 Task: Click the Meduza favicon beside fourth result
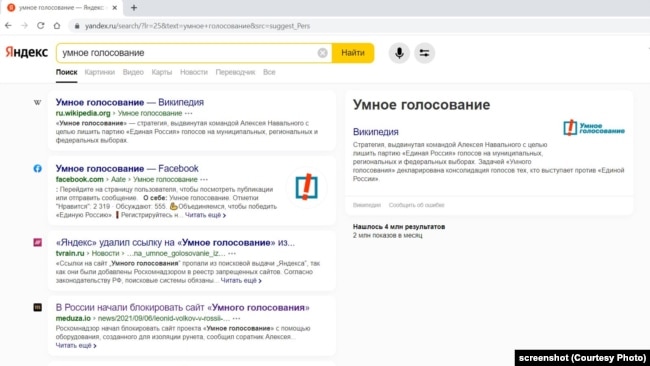(37, 308)
